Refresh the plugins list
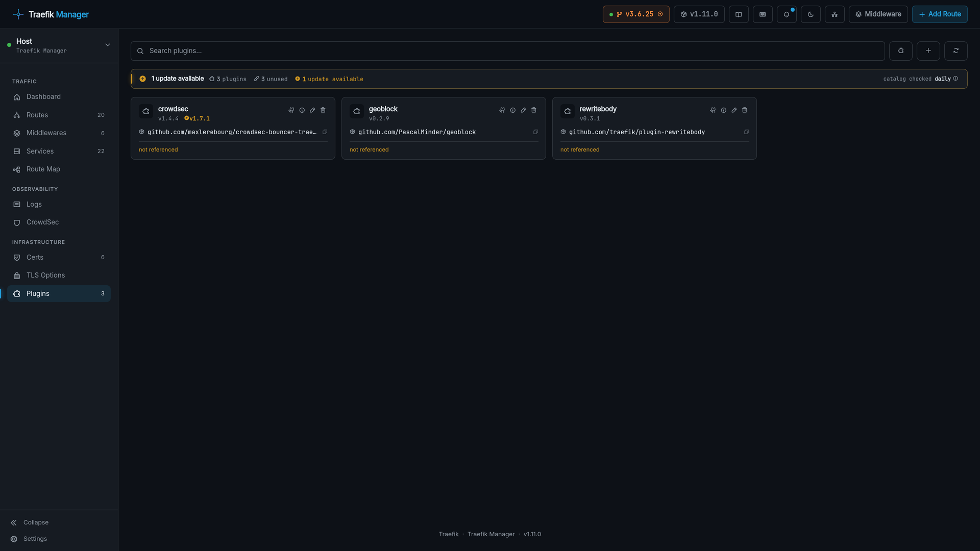This screenshot has width=980, height=551. pos(956,51)
